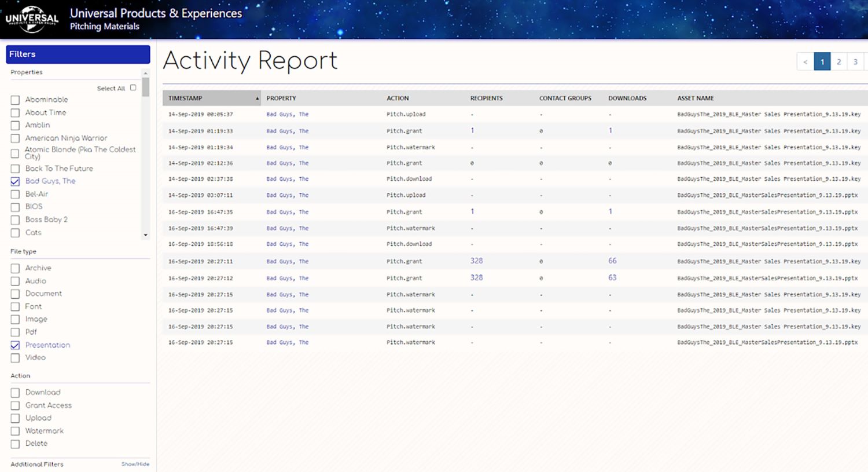Enable Image file type filter
This screenshot has width=868, height=472.
pos(15,320)
